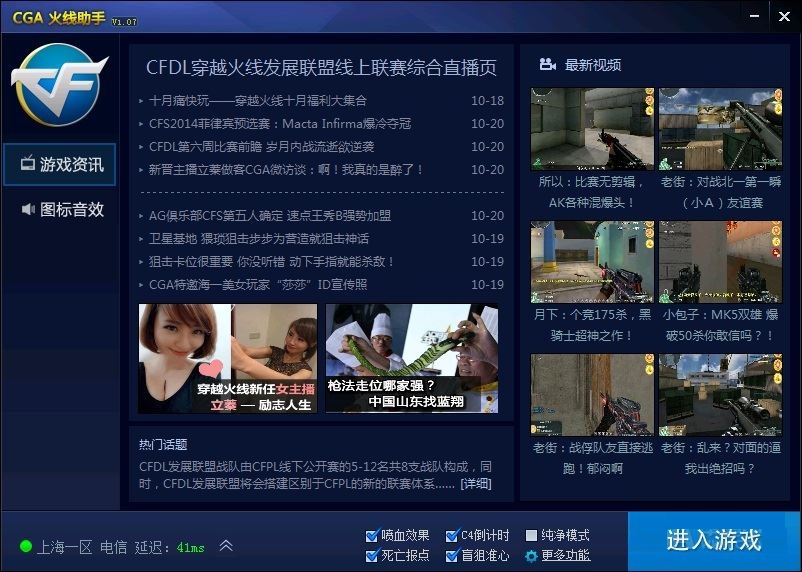Open news 狙击卡位很重要
Screen dimensions: 802x572
pos(272,261)
